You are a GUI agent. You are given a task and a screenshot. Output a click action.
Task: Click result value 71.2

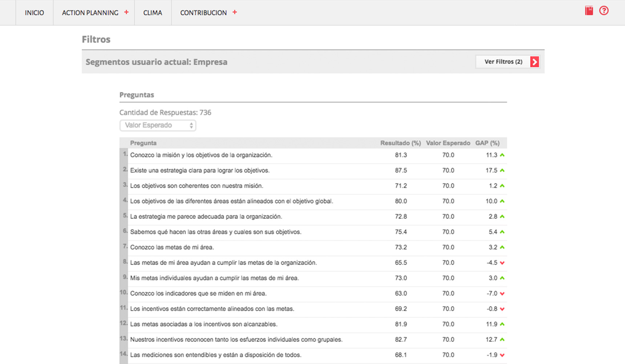tap(401, 186)
